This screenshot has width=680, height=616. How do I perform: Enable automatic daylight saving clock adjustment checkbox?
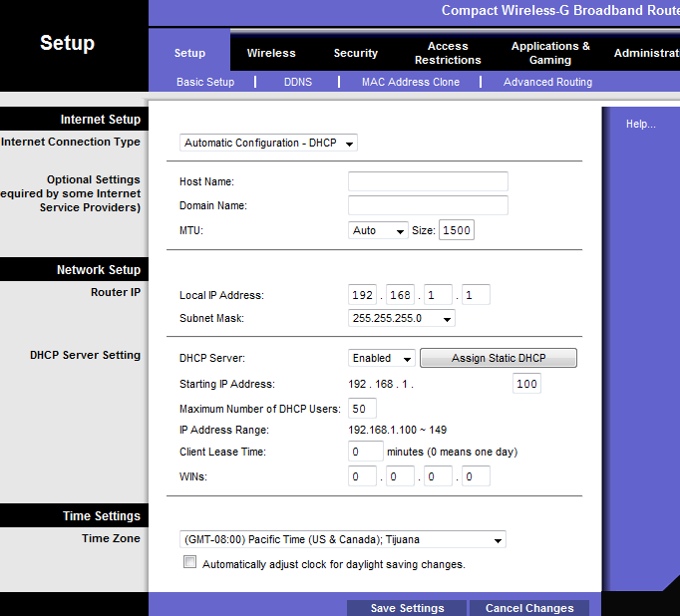[x=190, y=563]
